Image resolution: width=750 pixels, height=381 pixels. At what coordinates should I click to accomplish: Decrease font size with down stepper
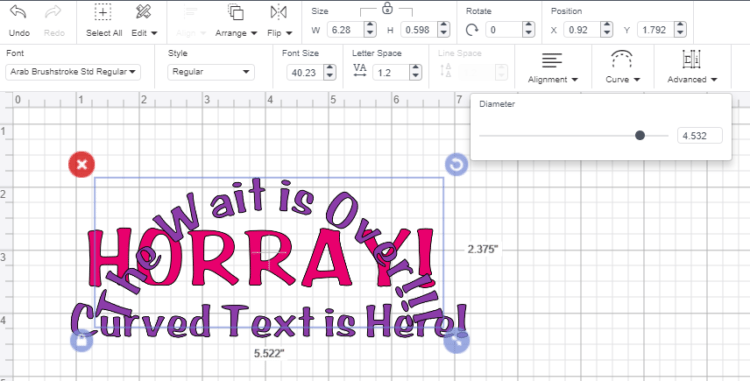pyautogui.click(x=330, y=76)
